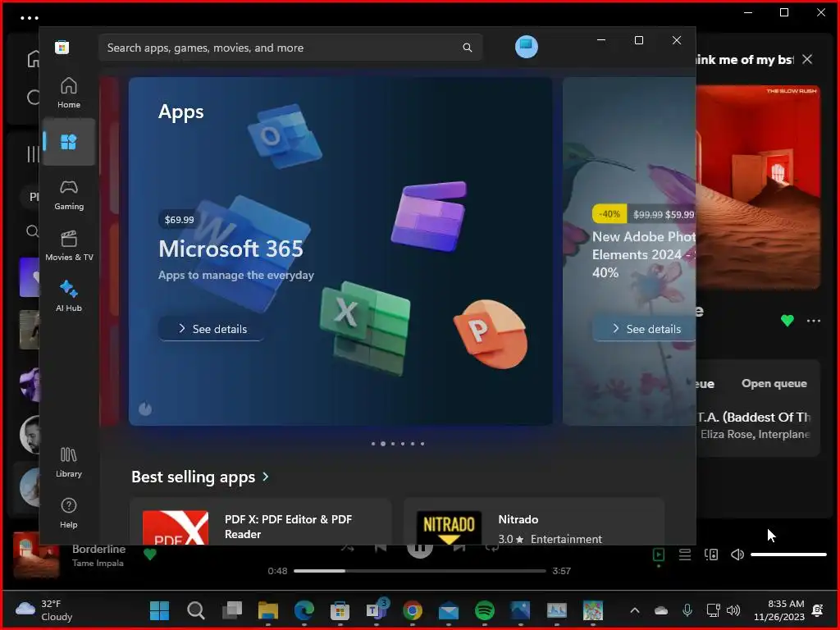Select the third carousel page dot
This screenshot has width=840, height=630.
point(393,444)
